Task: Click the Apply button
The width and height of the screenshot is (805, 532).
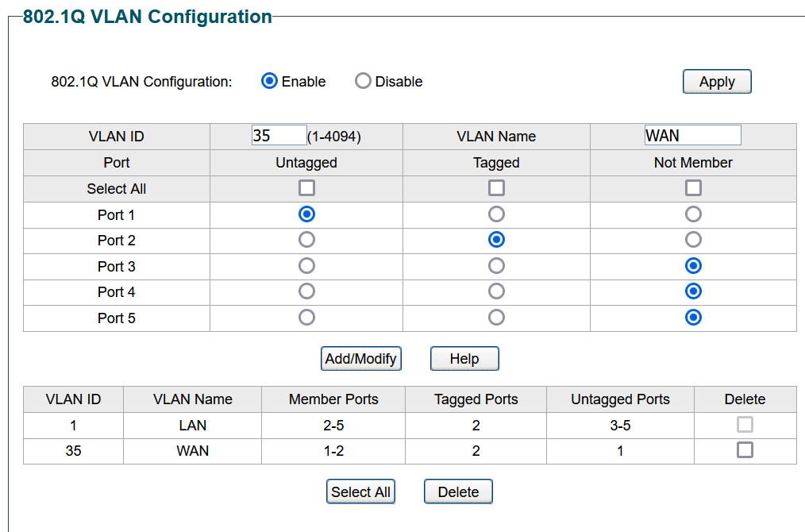Action: pyautogui.click(x=717, y=82)
